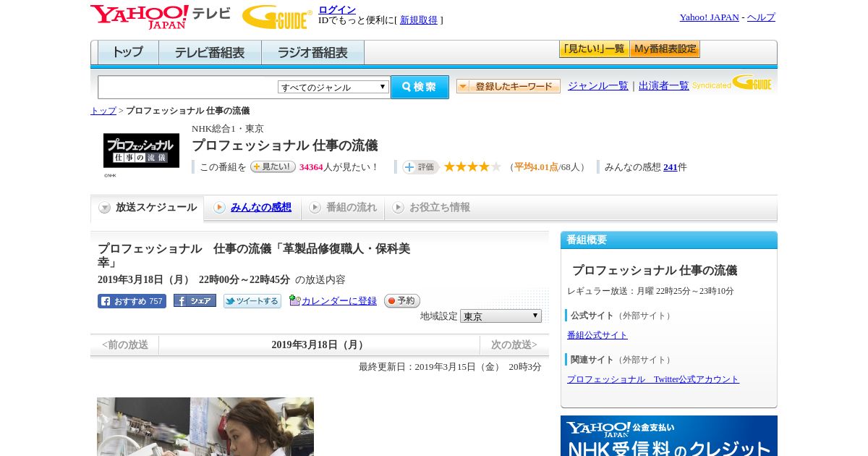The height and width of the screenshot is (456, 868).
Task: Click the 平均4.01点 rating text
Action: (536, 167)
